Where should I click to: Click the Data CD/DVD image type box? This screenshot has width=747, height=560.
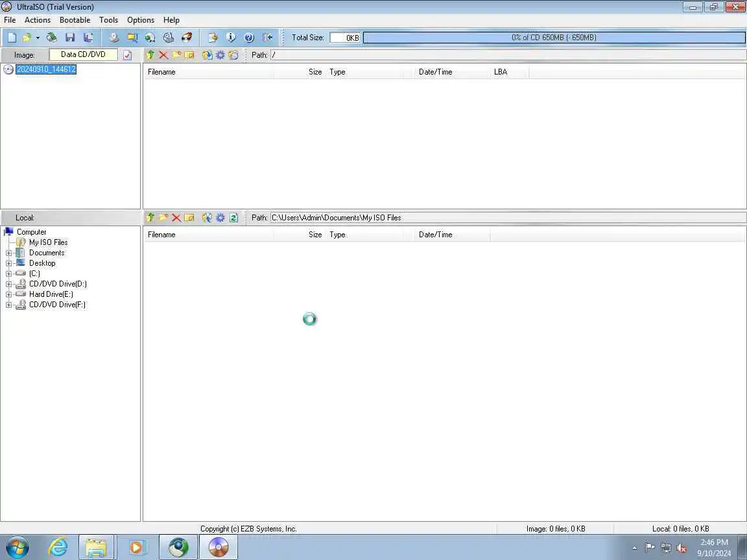(x=84, y=54)
